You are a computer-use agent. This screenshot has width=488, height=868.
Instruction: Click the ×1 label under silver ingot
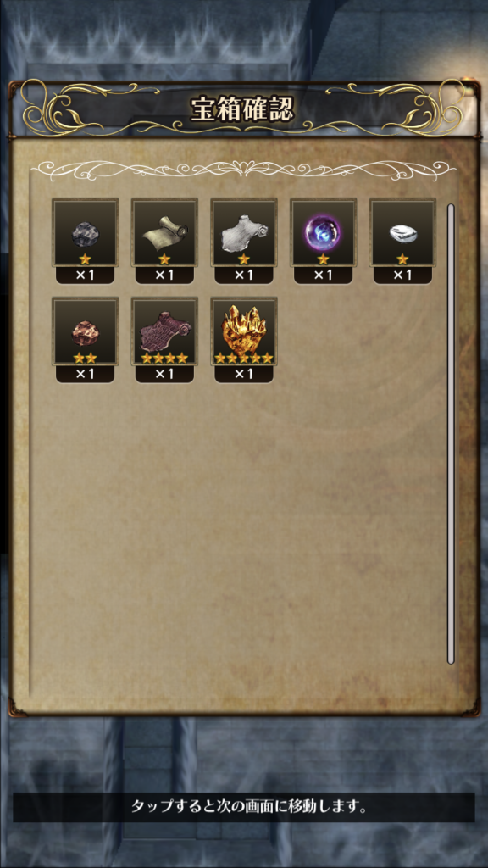pyautogui.click(x=402, y=275)
